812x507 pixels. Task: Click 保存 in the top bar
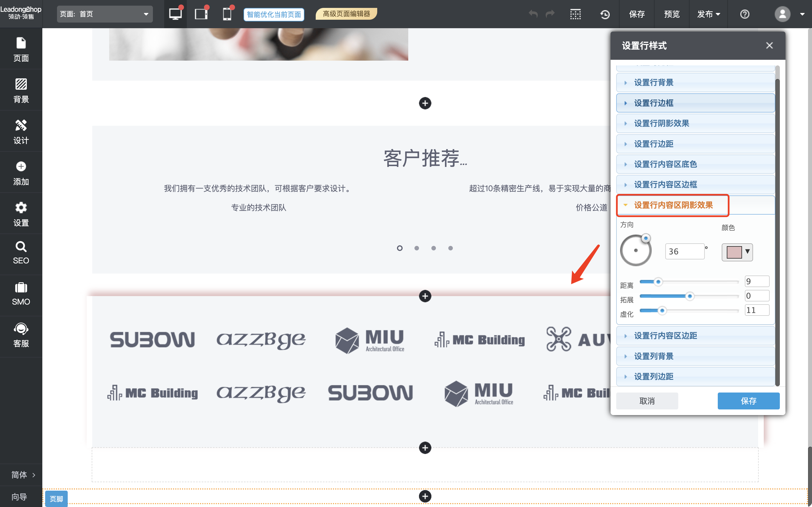click(x=637, y=14)
